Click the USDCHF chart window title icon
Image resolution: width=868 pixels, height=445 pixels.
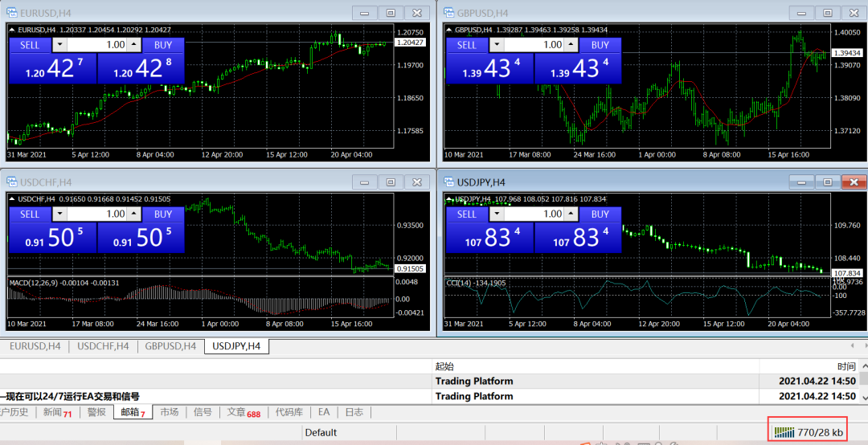point(11,182)
